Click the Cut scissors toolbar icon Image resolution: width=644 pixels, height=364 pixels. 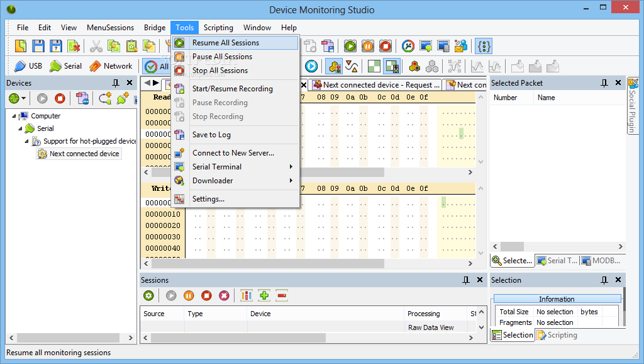(96, 46)
